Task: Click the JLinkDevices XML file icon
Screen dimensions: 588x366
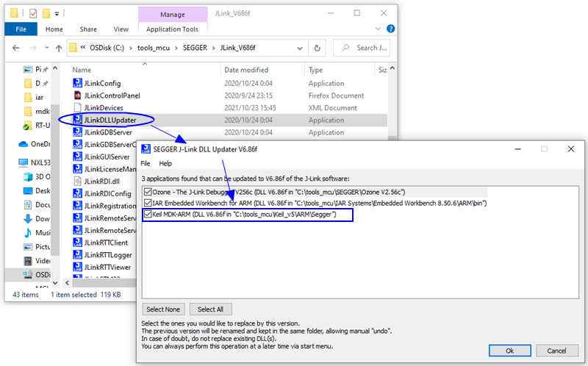Action: point(77,108)
